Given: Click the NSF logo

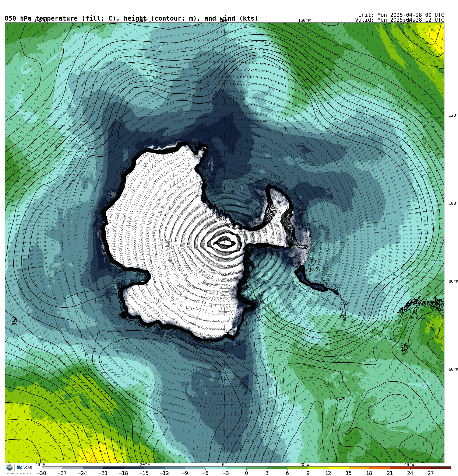Looking at the screenshot, I should tap(9, 467).
